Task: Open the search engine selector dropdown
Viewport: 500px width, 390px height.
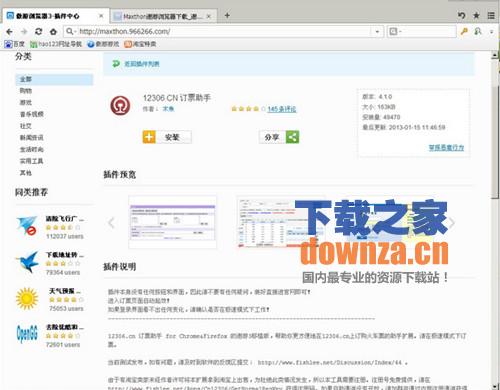Action: (x=395, y=31)
